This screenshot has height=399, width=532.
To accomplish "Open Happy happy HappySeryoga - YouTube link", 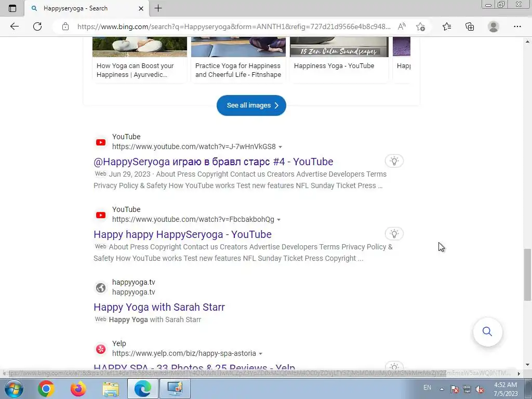I will point(182,234).
